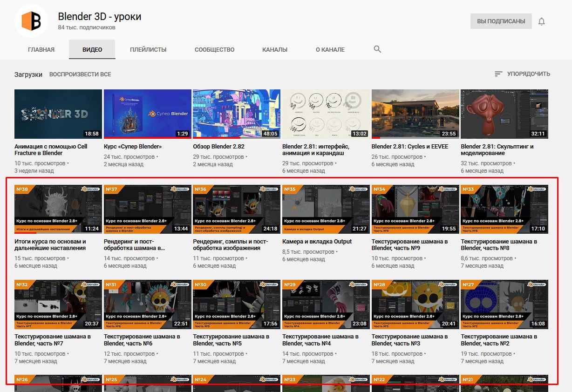Click the Blender 2.81: Cycles и EEVEE title
572x392 pixels.
[410, 146]
